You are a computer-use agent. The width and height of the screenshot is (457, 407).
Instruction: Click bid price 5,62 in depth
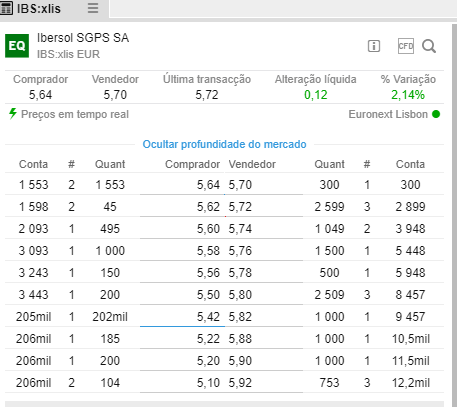(x=208, y=207)
